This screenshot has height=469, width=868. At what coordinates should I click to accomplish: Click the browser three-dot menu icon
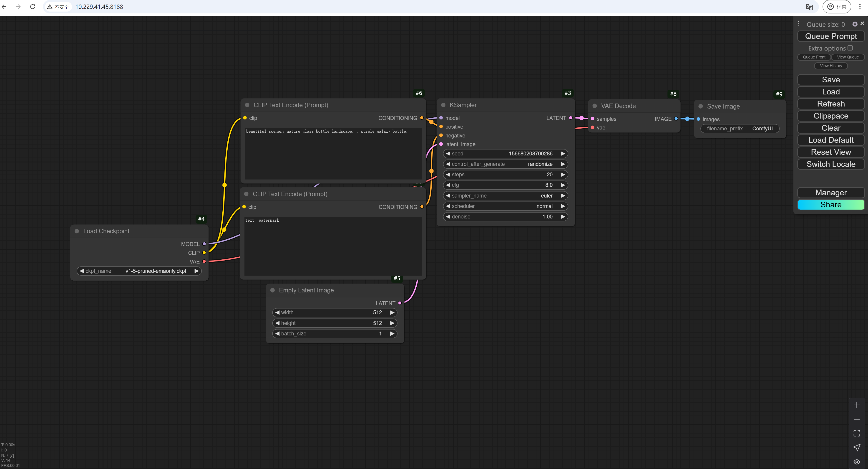[860, 7]
